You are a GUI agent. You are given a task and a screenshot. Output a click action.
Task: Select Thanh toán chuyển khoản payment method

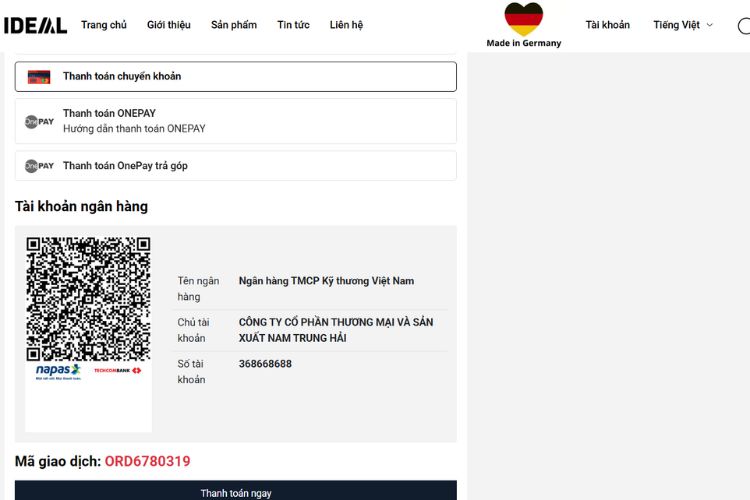point(122,77)
